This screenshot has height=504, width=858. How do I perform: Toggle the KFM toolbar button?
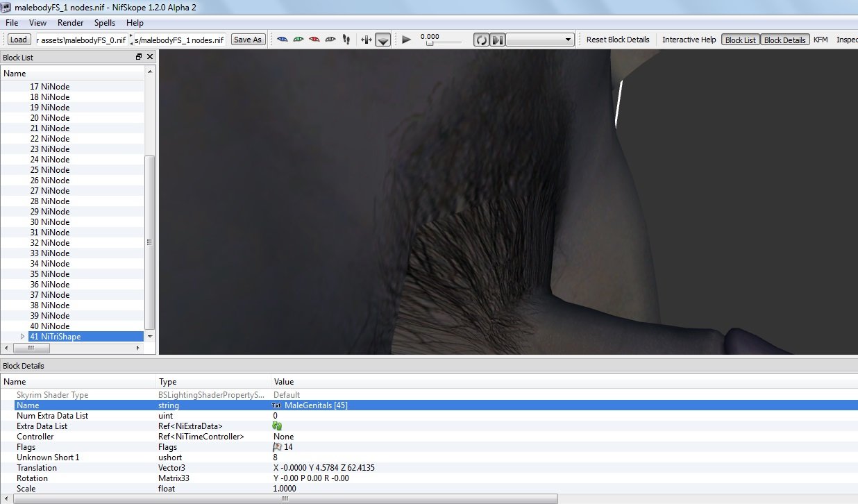821,40
